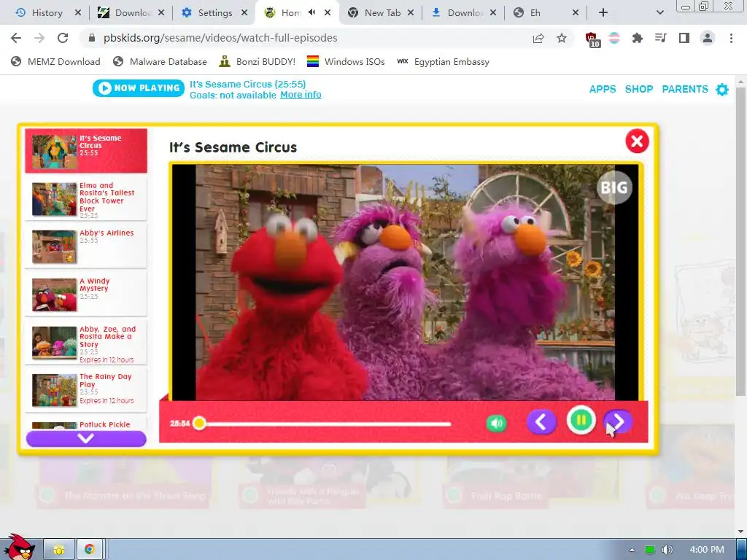This screenshot has height=560, width=747.
Task: Go to the previous video
Action: [541, 421]
